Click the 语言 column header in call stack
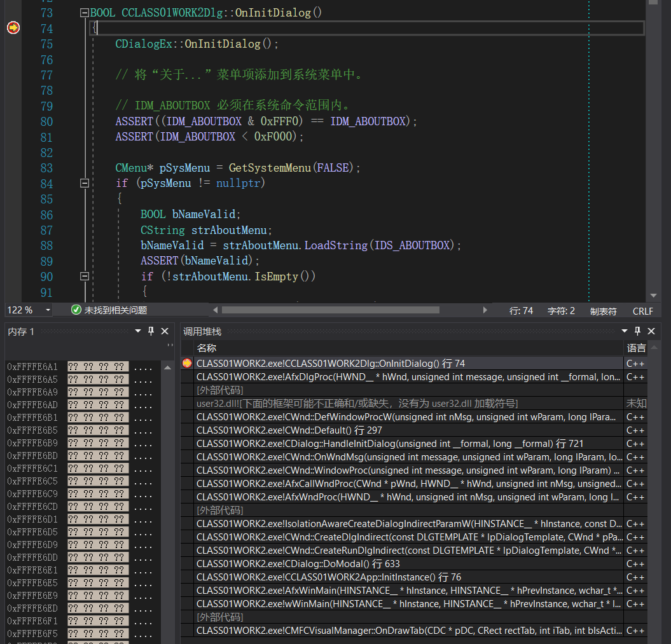671x644 pixels. tap(636, 348)
